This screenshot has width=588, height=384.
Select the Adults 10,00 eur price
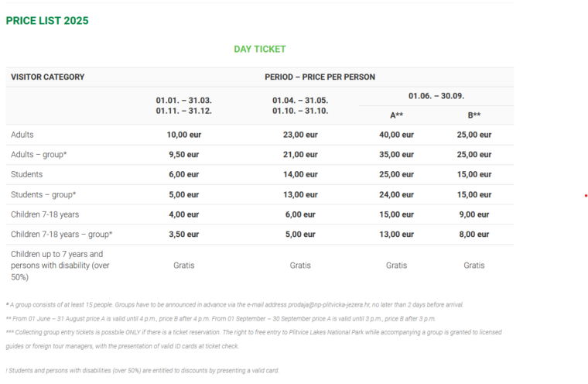click(183, 135)
